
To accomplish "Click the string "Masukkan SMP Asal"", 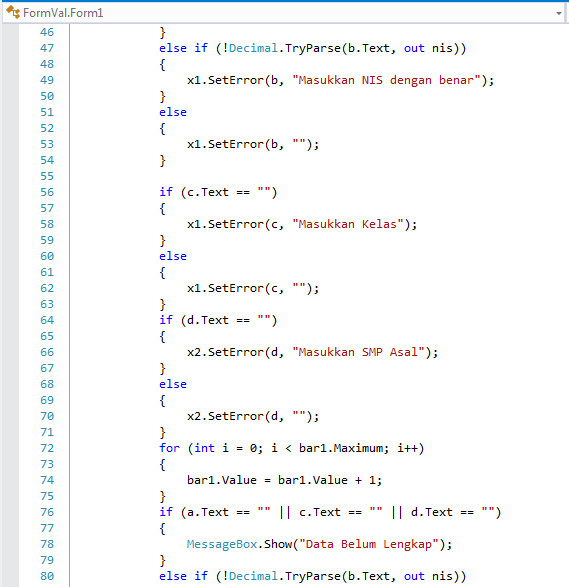I will (x=358, y=352).
